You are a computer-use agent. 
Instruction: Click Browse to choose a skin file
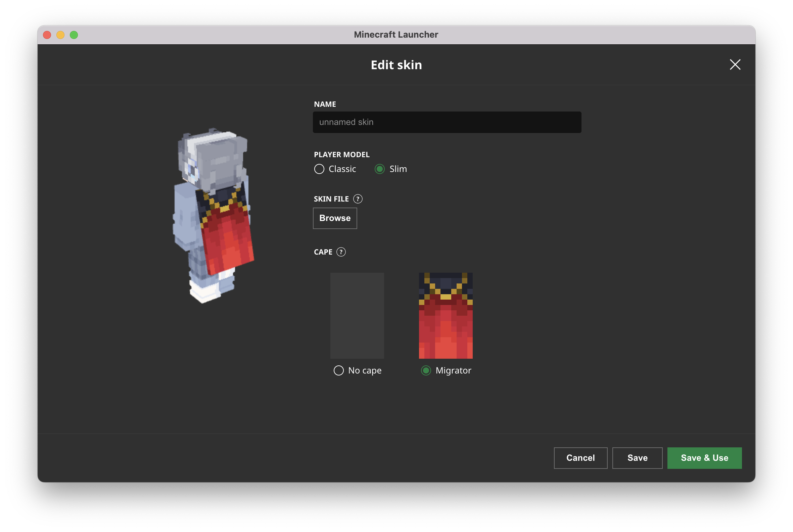pos(335,218)
